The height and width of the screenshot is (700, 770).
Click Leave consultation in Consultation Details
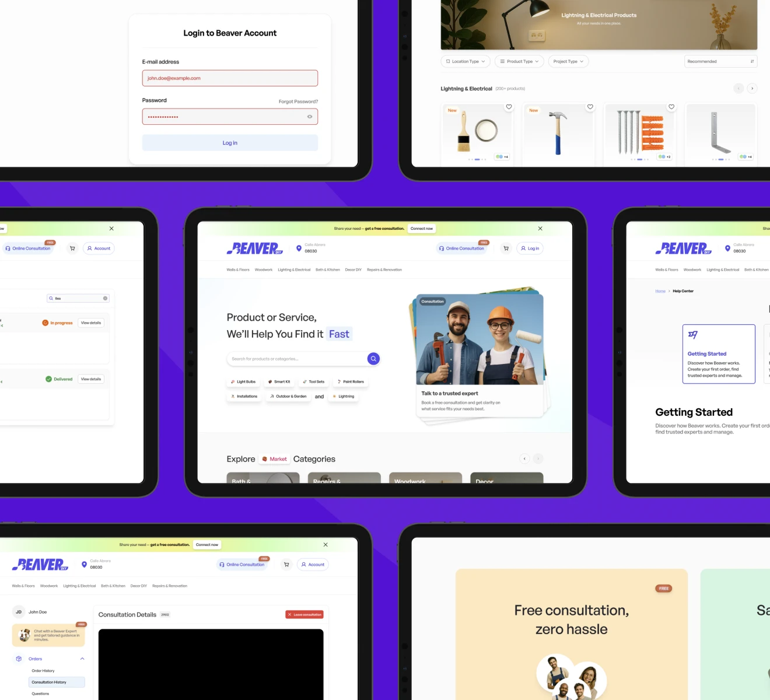coord(304,614)
